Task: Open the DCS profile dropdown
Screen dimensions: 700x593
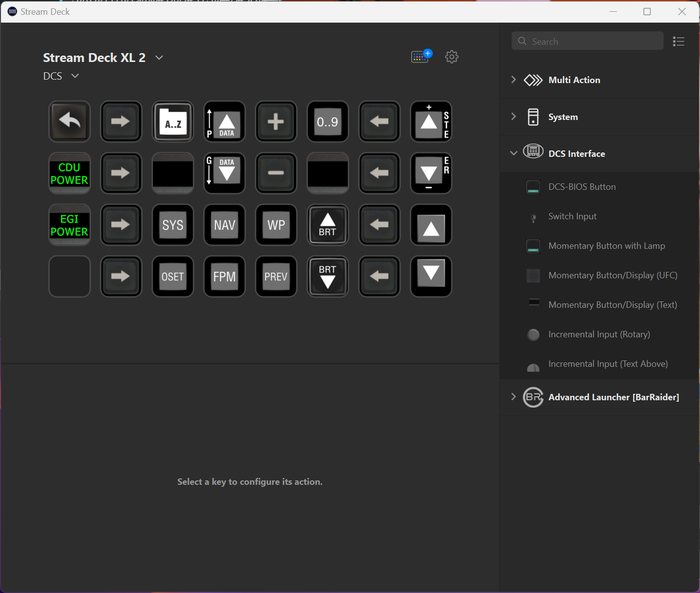Action: point(75,76)
